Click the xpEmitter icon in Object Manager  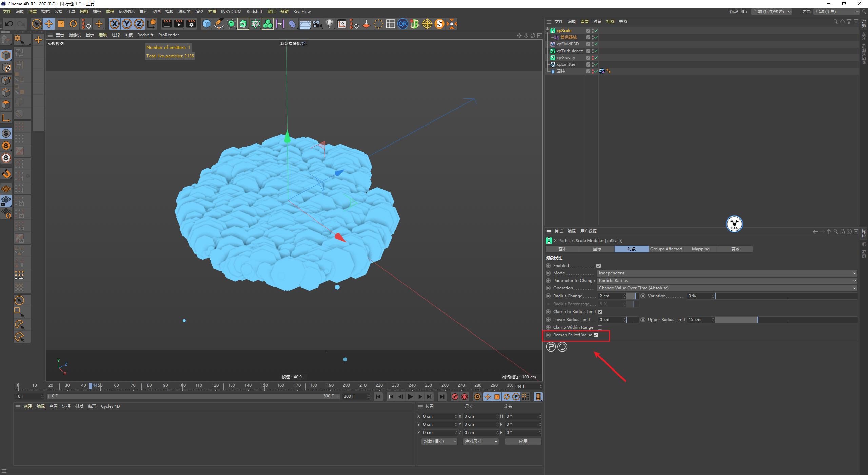553,64
